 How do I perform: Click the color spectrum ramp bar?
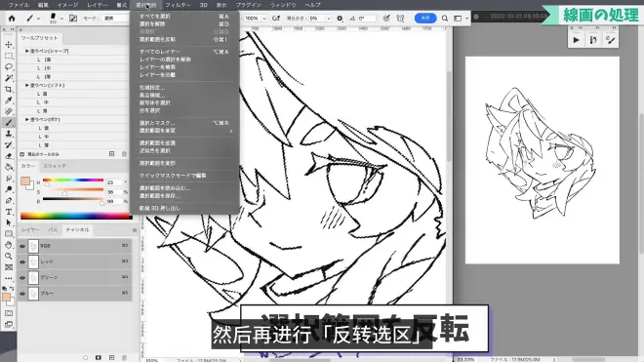(x=76, y=217)
